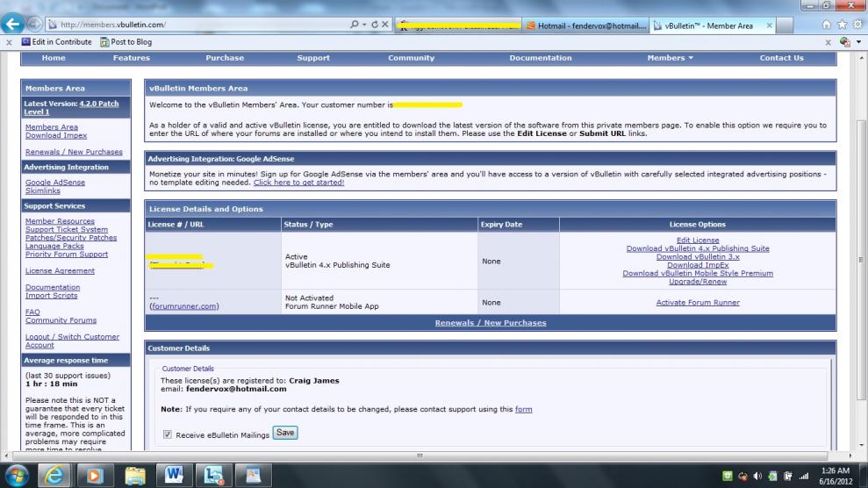
Task: Open the Language Packs sidebar link
Action: pyautogui.click(x=54, y=246)
